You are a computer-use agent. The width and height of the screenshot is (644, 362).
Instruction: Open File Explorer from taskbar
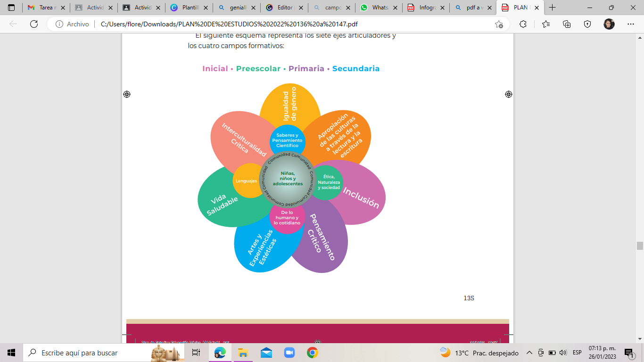[x=243, y=353]
